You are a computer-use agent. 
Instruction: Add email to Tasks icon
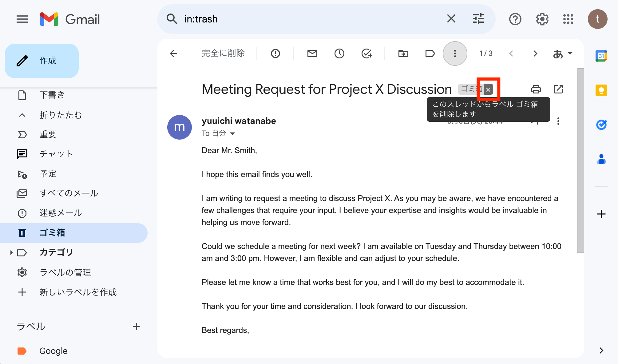[367, 53]
